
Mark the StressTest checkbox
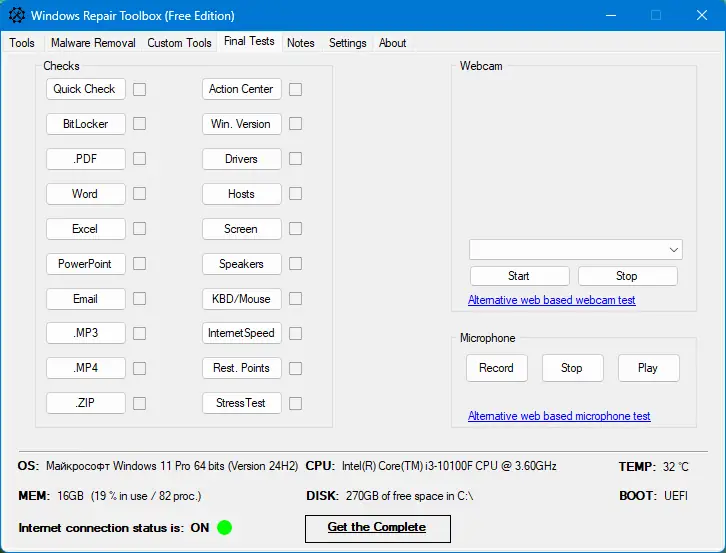click(x=295, y=403)
